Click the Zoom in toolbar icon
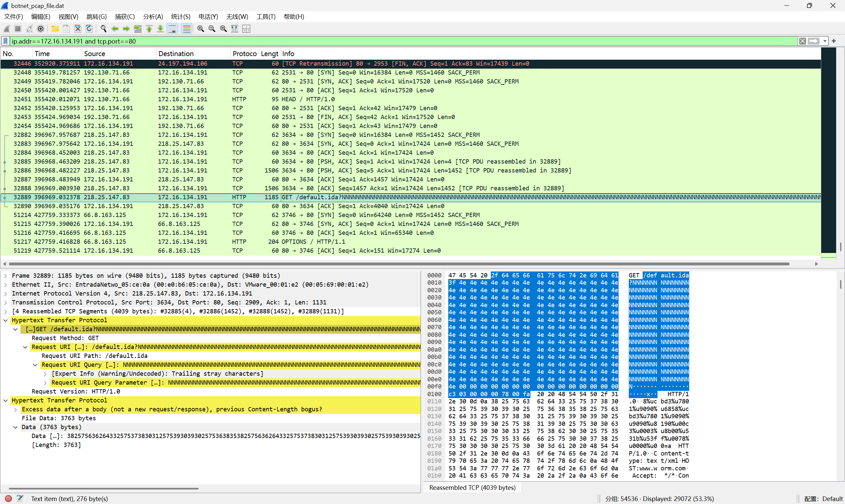 tap(200, 29)
